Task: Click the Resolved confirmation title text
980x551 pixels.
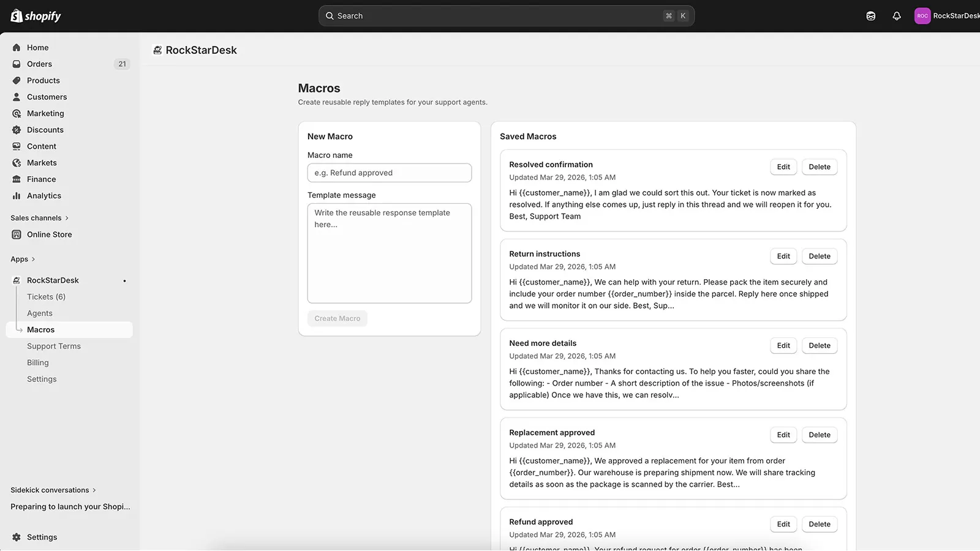Action: (551, 165)
